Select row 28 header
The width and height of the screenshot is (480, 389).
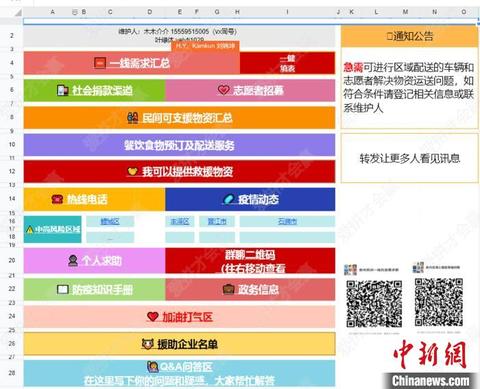tap(12, 373)
